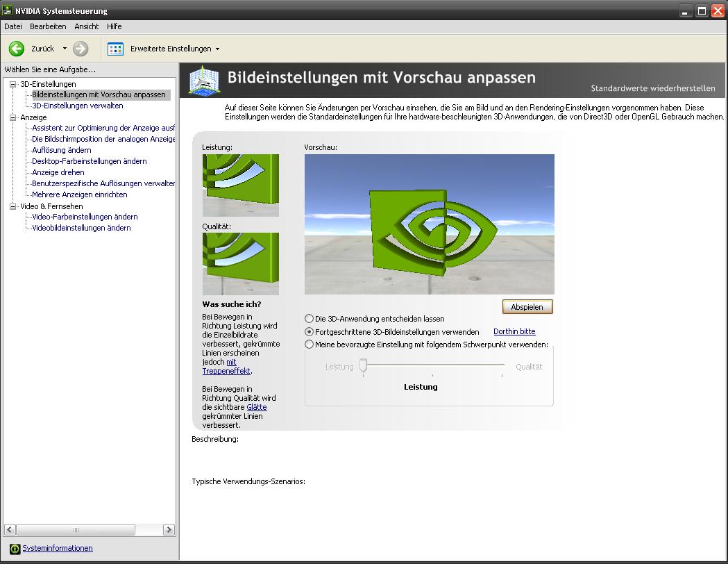Minimize the NVIDIA Systemsteuerung window

[685, 10]
